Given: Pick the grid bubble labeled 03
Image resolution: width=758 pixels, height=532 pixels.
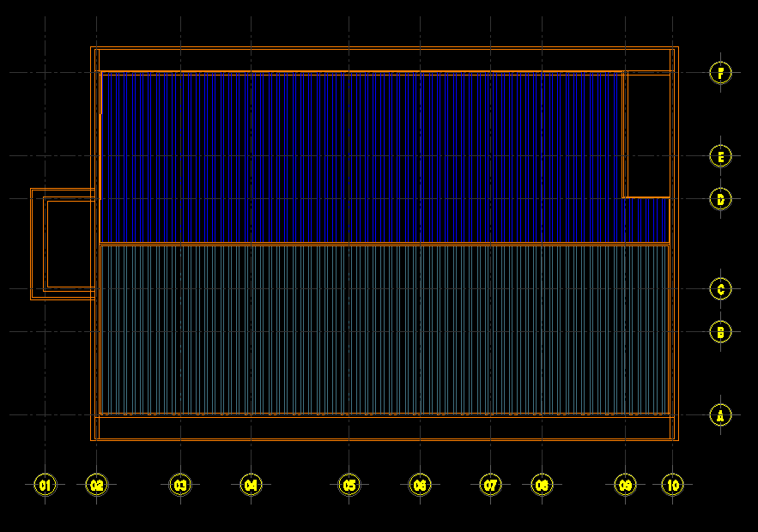Looking at the screenshot, I should 180,486.
